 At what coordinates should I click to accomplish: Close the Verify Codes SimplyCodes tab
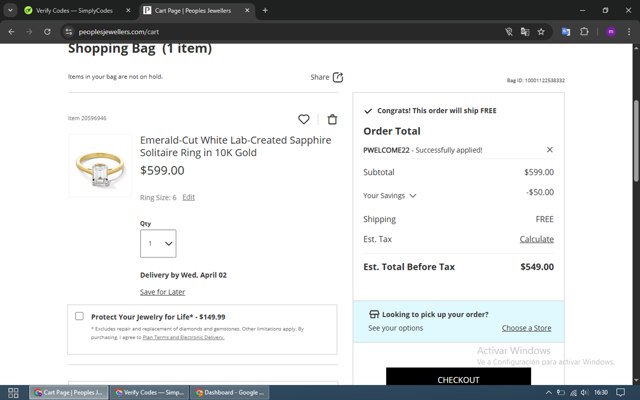tap(128, 11)
